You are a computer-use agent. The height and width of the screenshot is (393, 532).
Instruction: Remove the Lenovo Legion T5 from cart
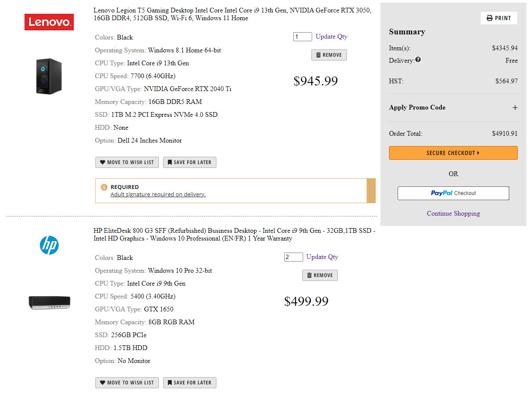pyautogui.click(x=329, y=55)
